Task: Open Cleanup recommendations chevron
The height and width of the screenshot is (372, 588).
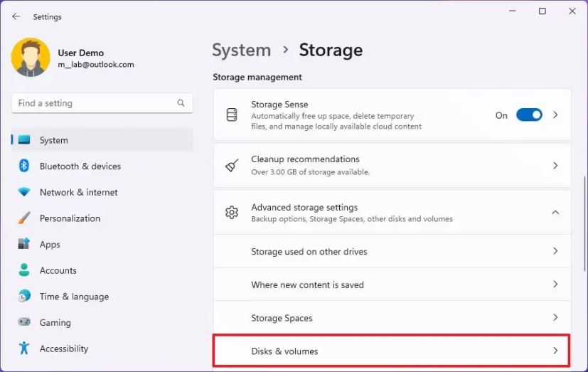Action: click(x=555, y=166)
